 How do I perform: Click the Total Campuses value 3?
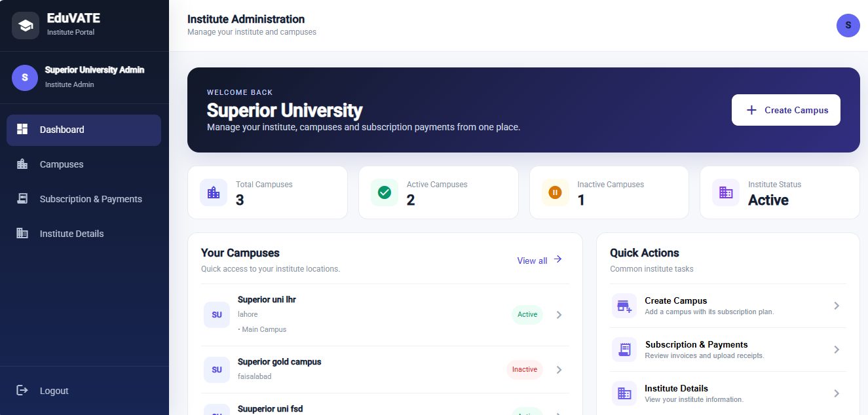(240, 200)
